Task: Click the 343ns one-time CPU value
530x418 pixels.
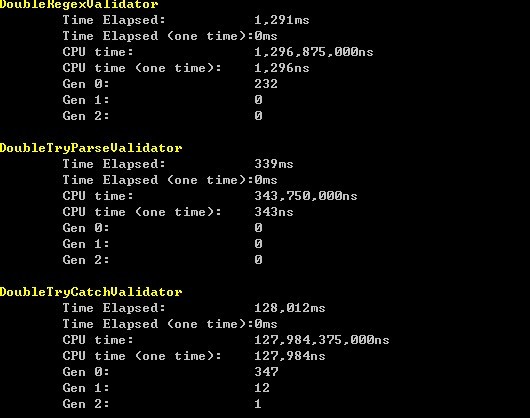Action: (x=274, y=212)
